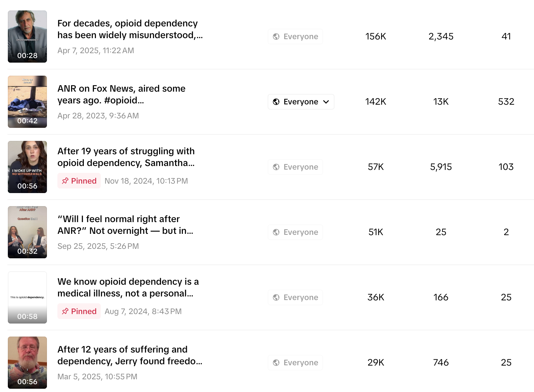Open "I woke up with no withdrawals" thumbnail

pyautogui.click(x=27, y=167)
